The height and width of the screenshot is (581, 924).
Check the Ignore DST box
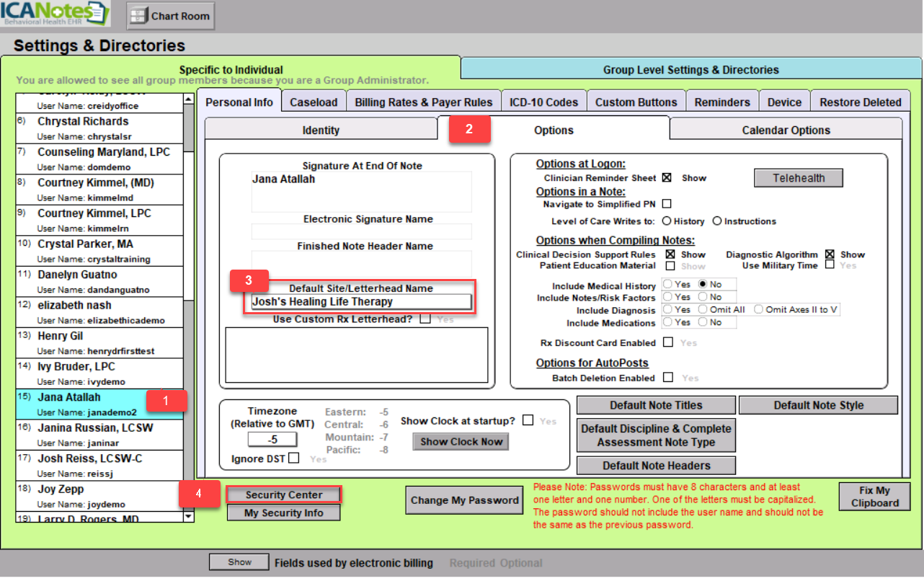(x=293, y=458)
